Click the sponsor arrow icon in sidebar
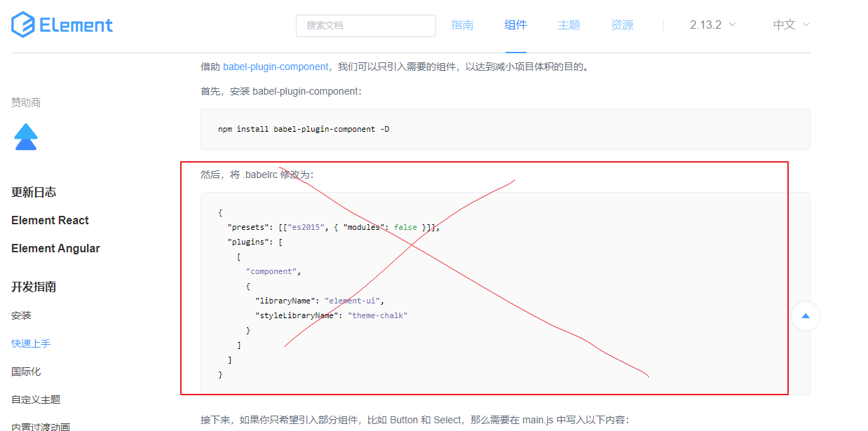868x431 pixels. (x=26, y=136)
